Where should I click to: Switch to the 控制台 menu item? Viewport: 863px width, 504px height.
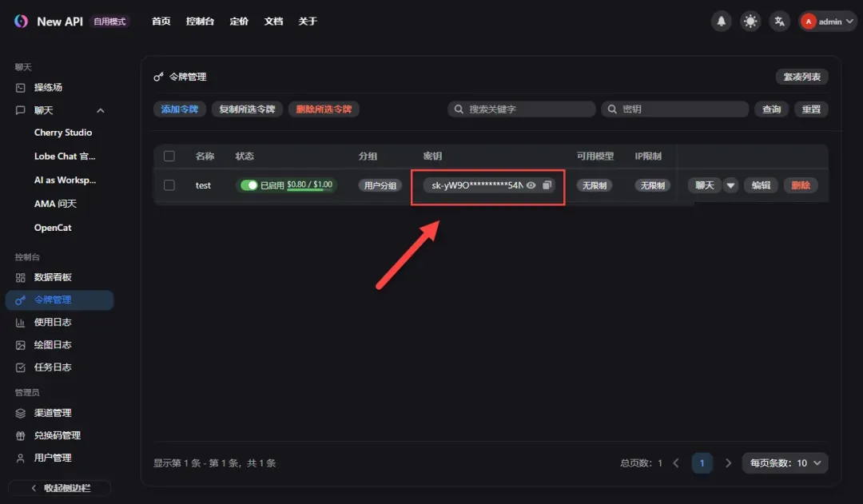click(200, 21)
